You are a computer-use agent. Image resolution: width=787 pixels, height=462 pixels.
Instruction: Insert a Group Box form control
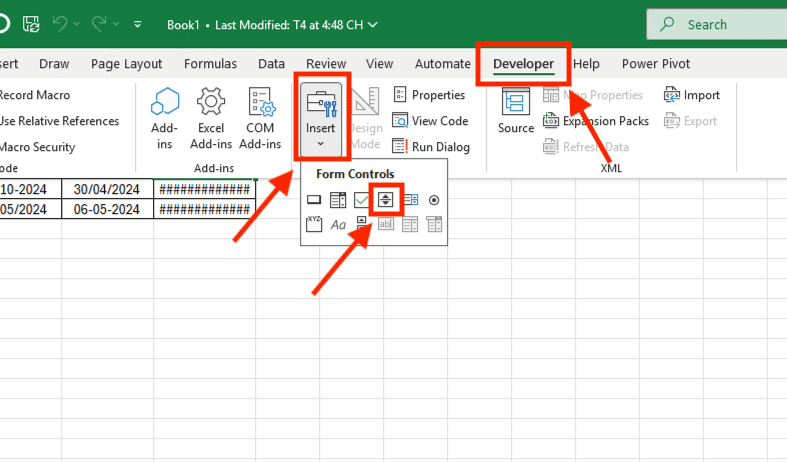coord(314,224)
